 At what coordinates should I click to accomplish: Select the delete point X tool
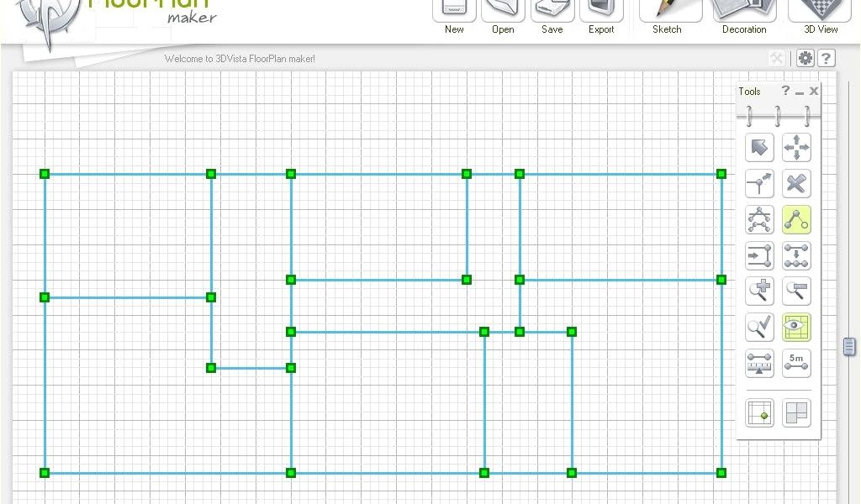[x=796, y=184]
